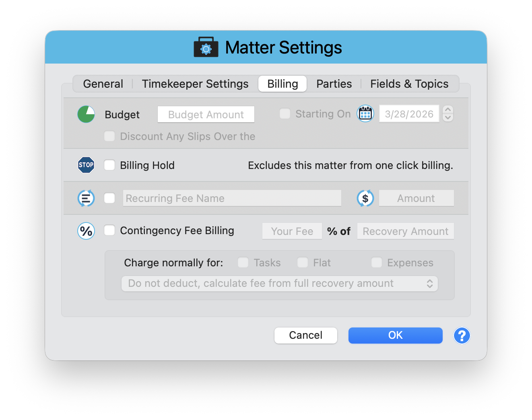
Task: Open the Fields & Topics tab
Action: click(409, 84)
